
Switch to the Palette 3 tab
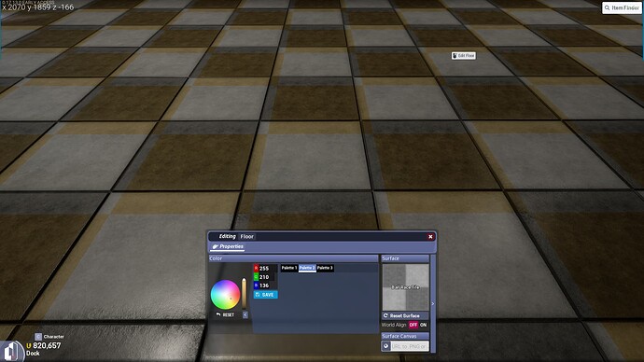[x=325, y=268]
